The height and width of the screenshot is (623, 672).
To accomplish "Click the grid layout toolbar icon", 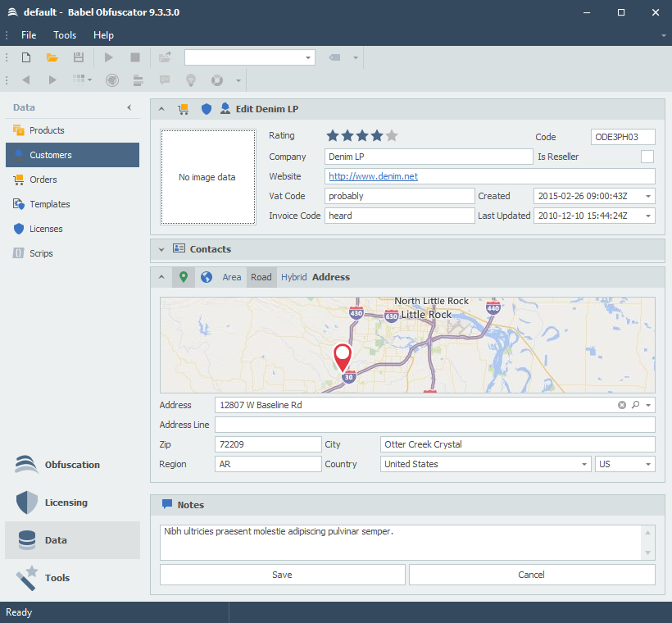I will coord(79,79).
